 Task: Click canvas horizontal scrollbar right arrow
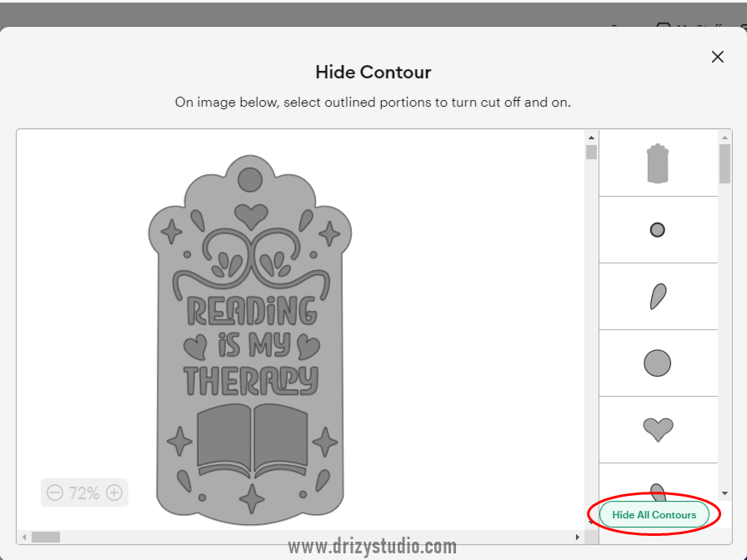(x=578, y=537)
